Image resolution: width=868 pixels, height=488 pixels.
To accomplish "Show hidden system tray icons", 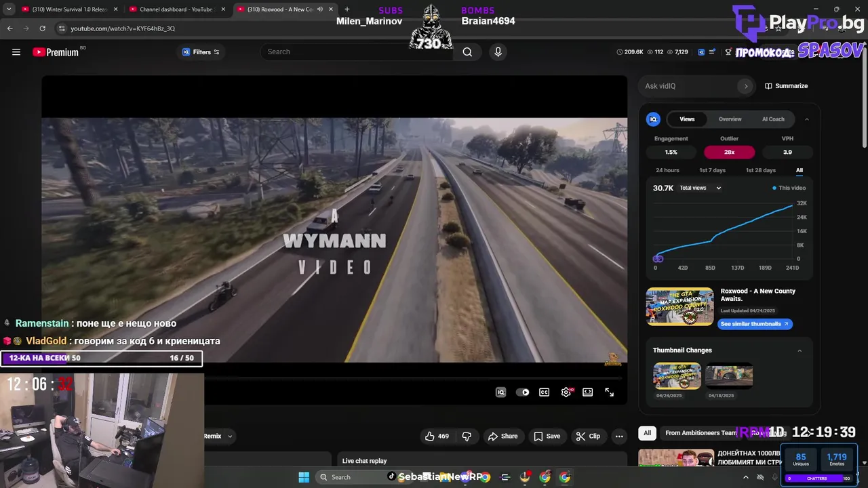I will pyautogui.click(x=746, y=477).
